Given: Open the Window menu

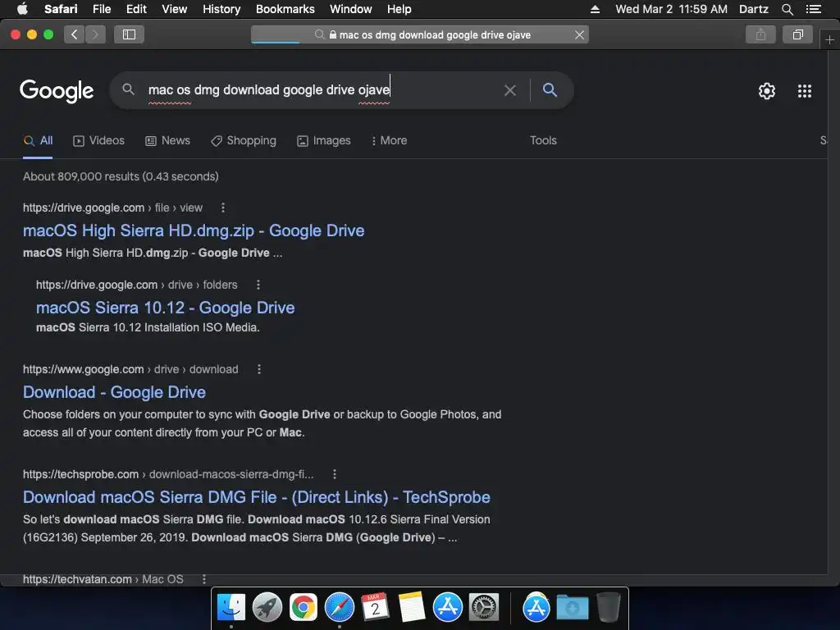Looking at the screenshot, I should click(x=350, y=9).
